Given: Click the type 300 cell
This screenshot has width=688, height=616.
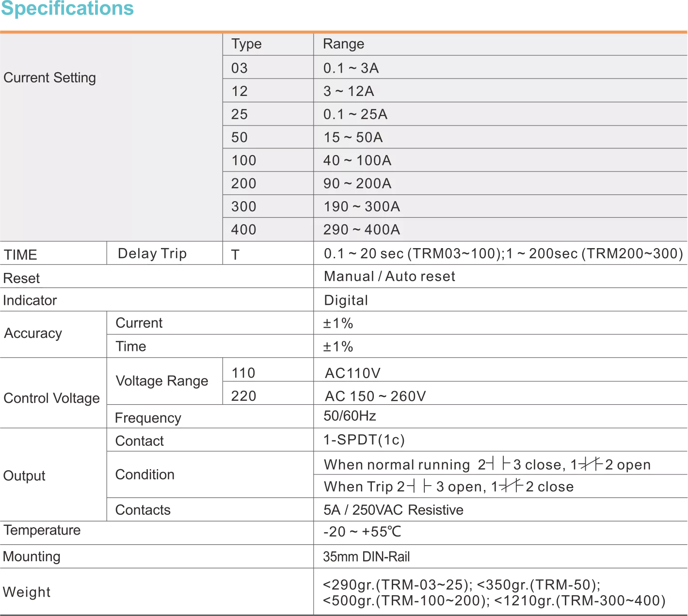Looking at the screenshot, I should tap(243, 206).
